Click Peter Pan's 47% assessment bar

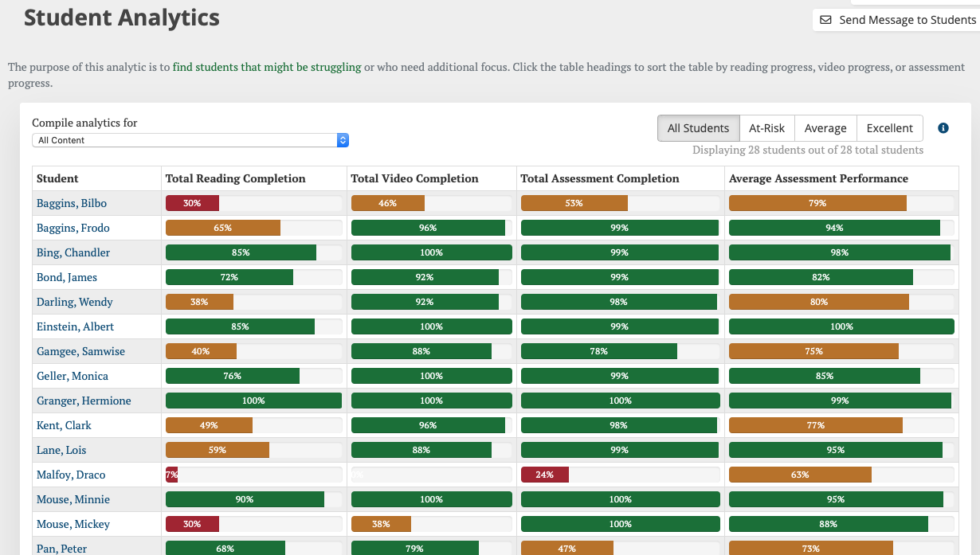click(x=567, y=548)
